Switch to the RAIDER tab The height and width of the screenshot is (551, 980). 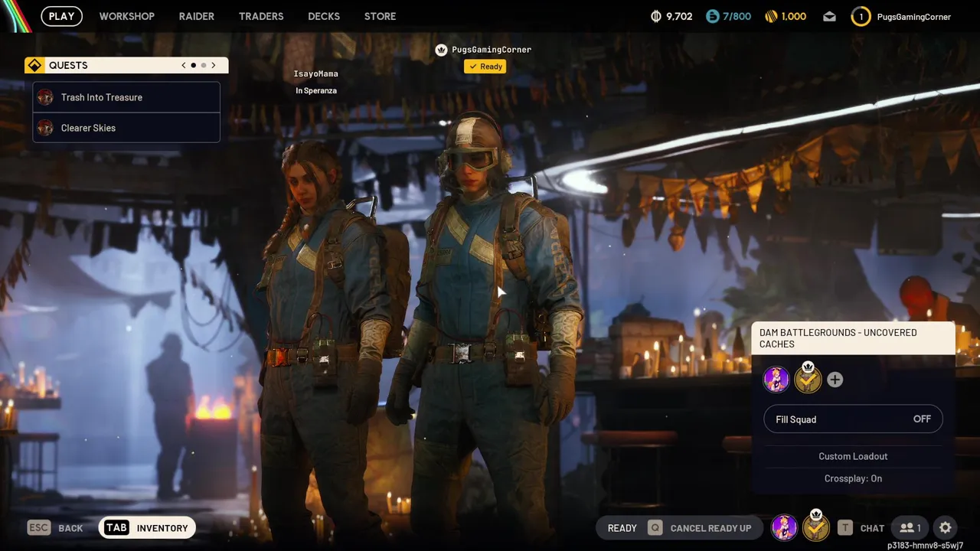coord(197,16)
